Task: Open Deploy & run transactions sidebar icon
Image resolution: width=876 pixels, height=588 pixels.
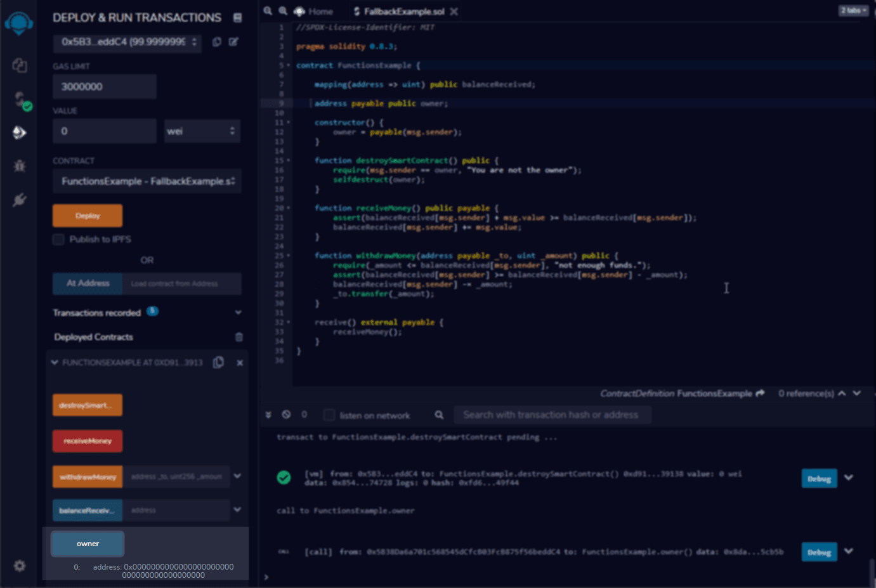Action: tap(20, 133)
